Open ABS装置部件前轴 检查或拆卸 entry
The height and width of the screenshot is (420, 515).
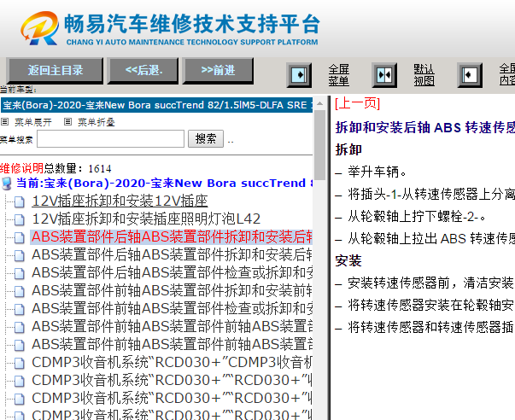tap(172, 308)
